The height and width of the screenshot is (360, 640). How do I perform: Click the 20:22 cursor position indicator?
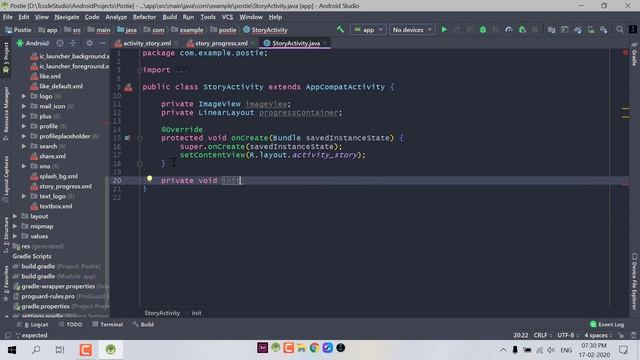(520, 335)
